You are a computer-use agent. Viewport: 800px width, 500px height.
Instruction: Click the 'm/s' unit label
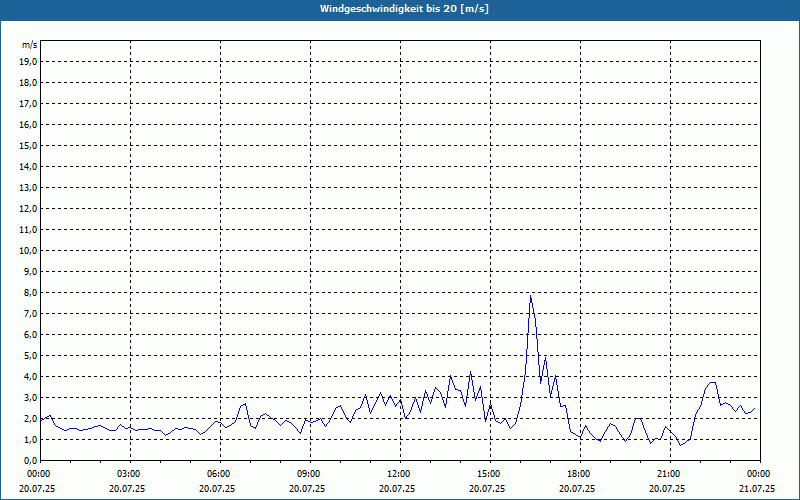(30, 45)
